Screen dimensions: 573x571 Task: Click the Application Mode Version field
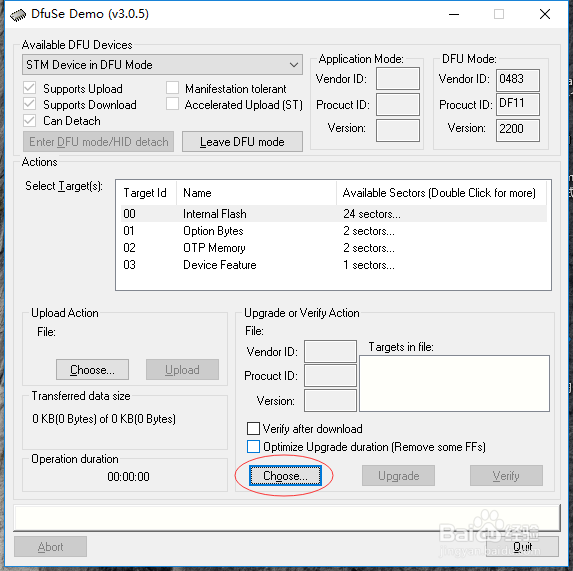click(x=398, y=130)
